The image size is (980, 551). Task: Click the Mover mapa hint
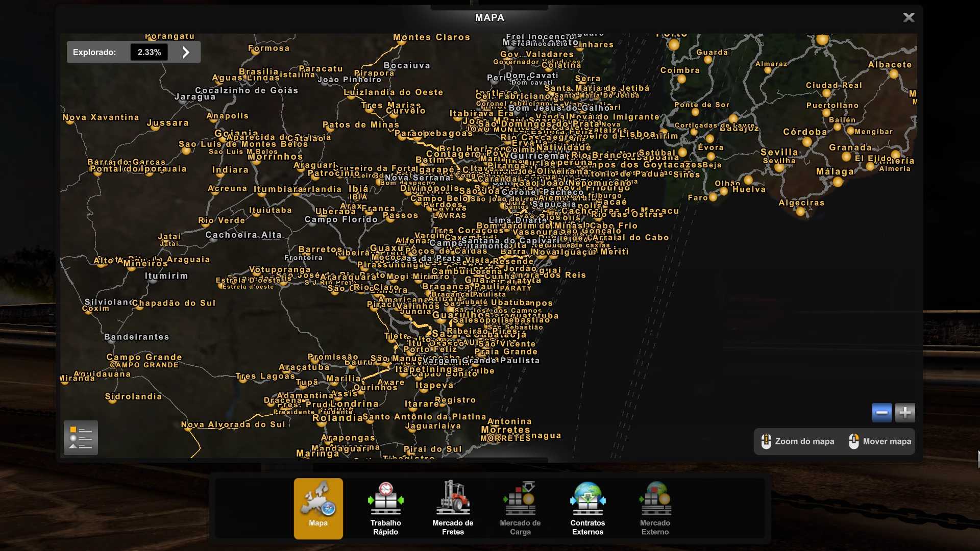(880, 441)
